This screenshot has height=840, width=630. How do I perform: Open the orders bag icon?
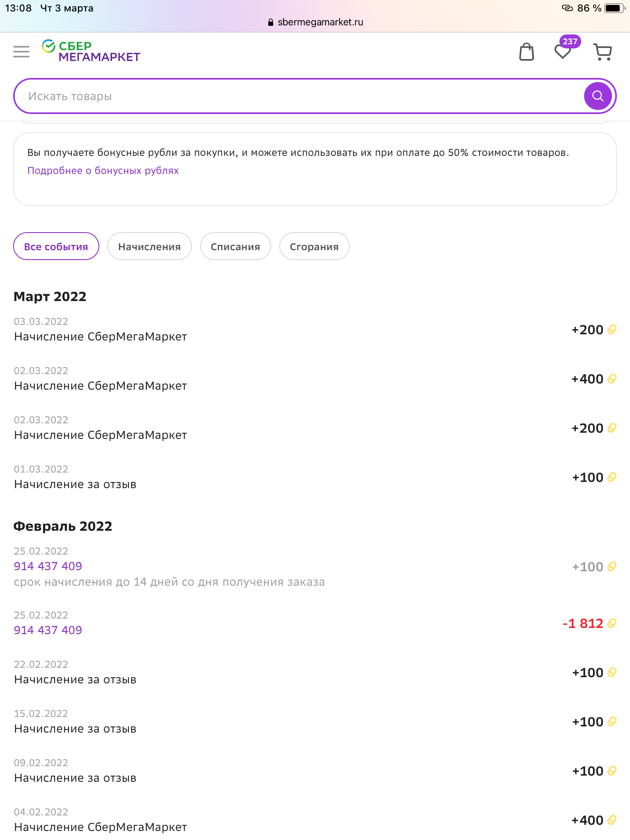(x=527, y=52)
